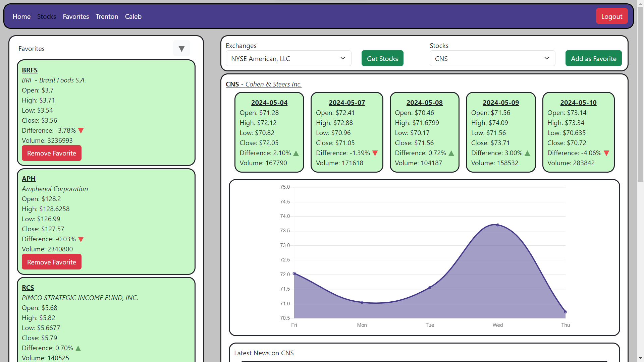Viewport: 644px width, 362px height.
Task: Click green up arrow on 2024-05-04 card
Action: pyautogui.click(x=296, y=153)
